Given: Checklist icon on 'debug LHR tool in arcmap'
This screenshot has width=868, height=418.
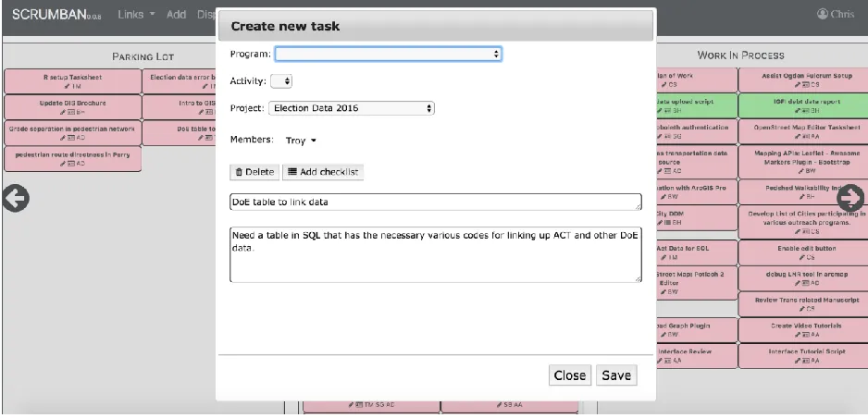Looking at the screenshot, I should pyautogui.click(x=805, y=283).
